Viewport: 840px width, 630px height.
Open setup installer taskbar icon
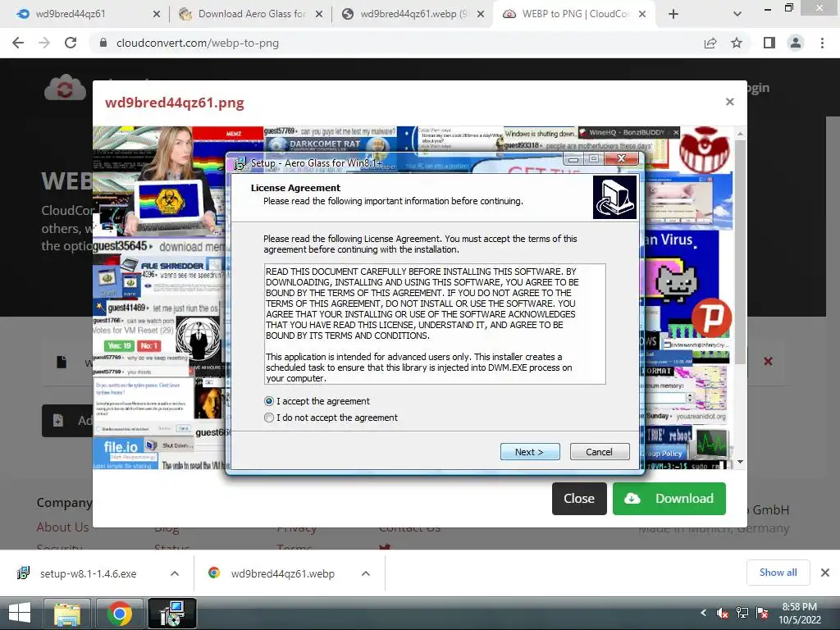pyautogui.click(x=172, y=614)
